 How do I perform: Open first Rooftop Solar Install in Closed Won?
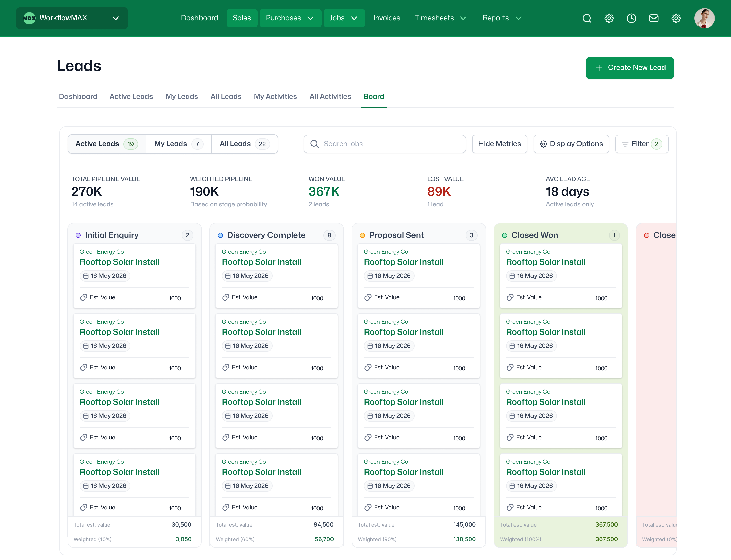[x=546, y=262]
